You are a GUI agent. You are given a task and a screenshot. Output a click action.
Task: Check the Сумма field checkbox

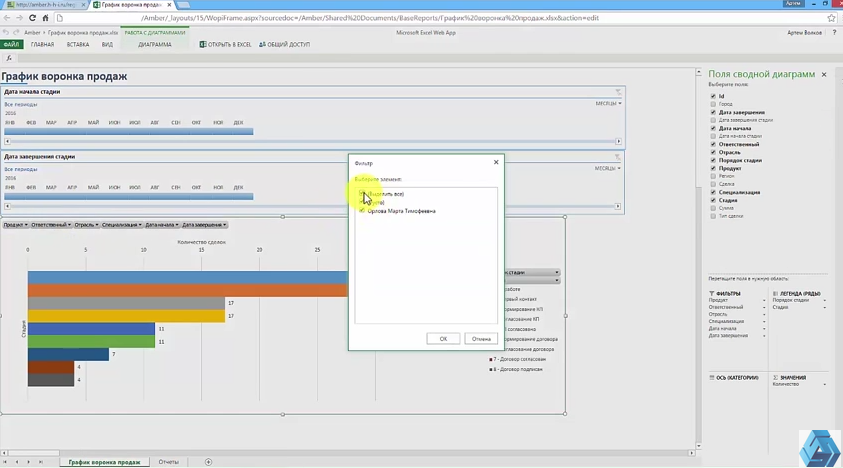click(x=713, y=208)
